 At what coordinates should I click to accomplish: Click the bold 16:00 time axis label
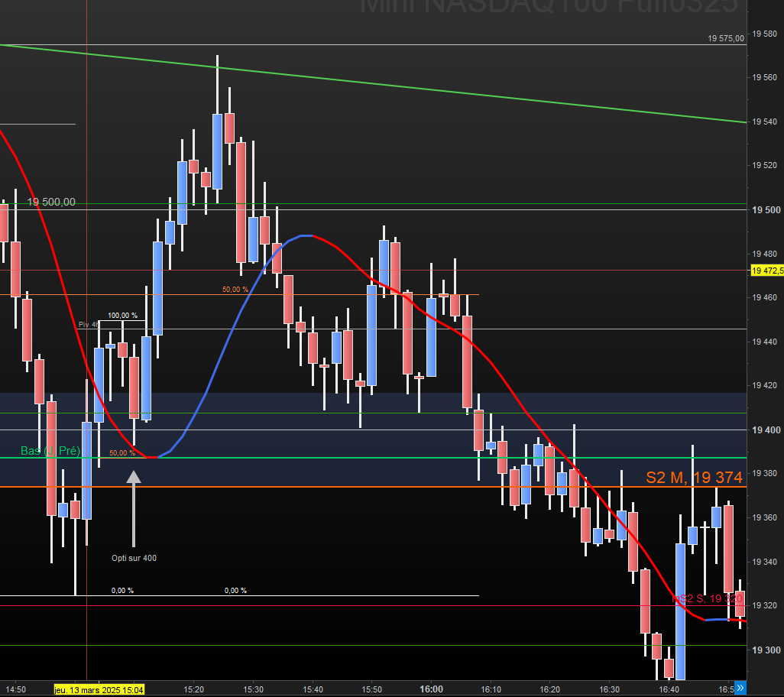pos(431,689)
